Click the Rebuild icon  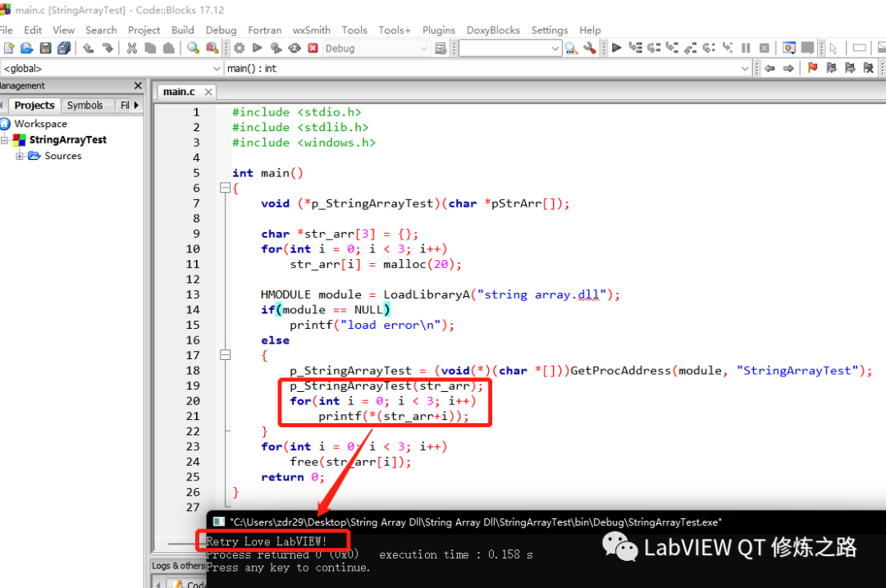pos(295,48)
